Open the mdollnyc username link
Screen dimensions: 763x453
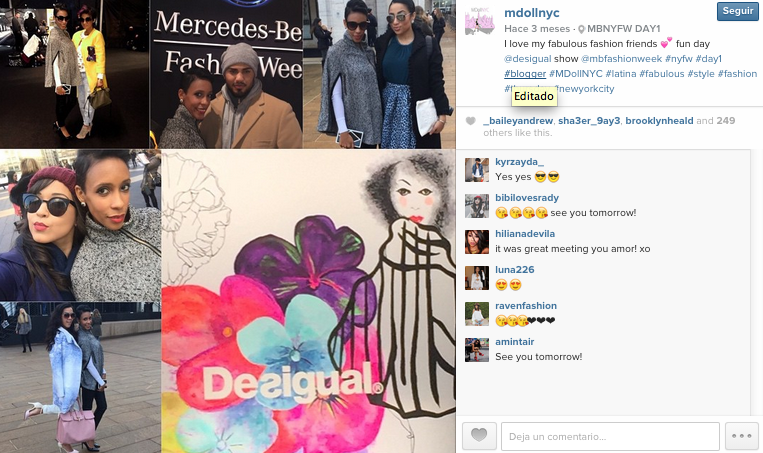coord(532,13)
